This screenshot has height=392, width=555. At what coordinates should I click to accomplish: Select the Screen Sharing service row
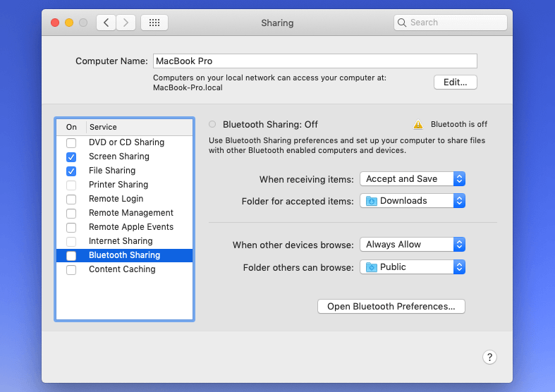[x=124, y=157]
